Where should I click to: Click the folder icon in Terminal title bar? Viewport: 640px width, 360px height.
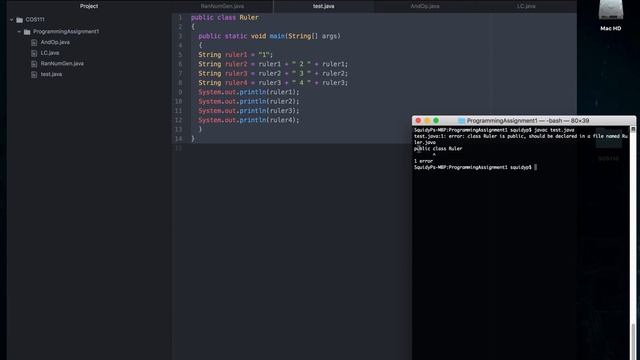pos(462,121)
